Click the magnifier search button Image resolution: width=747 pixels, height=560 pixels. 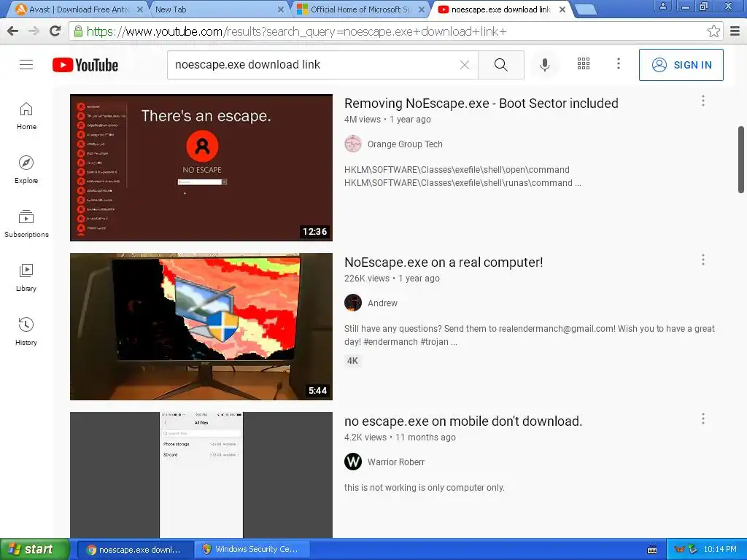point(500,65)
